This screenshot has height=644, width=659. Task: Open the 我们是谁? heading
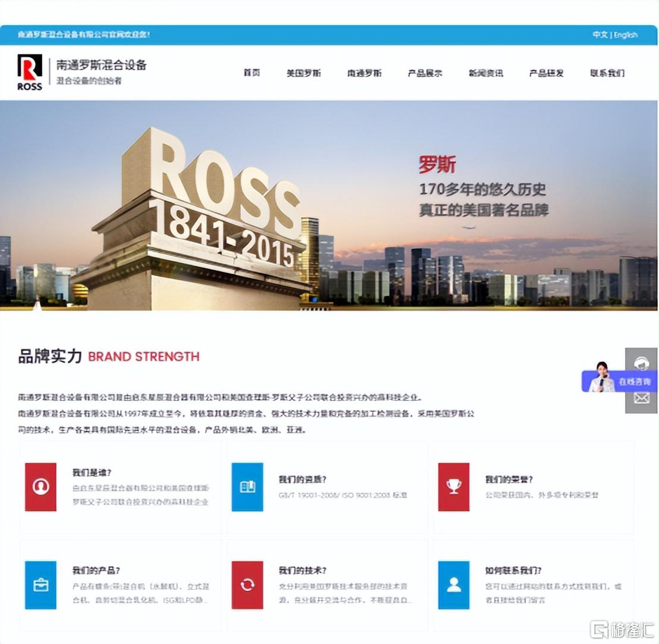point(92,473)
